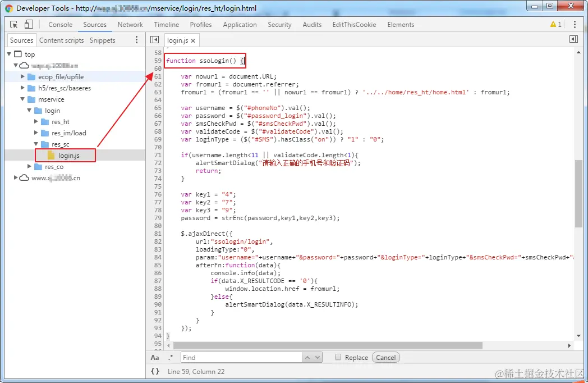Focus the Find input field
Screen dimensions: 588x383
click(x=241, y=358)
